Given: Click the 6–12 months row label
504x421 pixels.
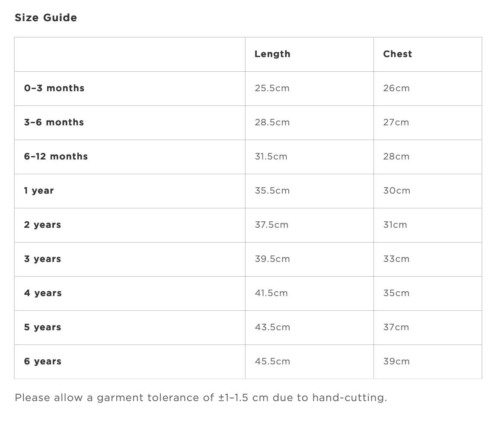Looking at the screenshot, I should [56, 156].
